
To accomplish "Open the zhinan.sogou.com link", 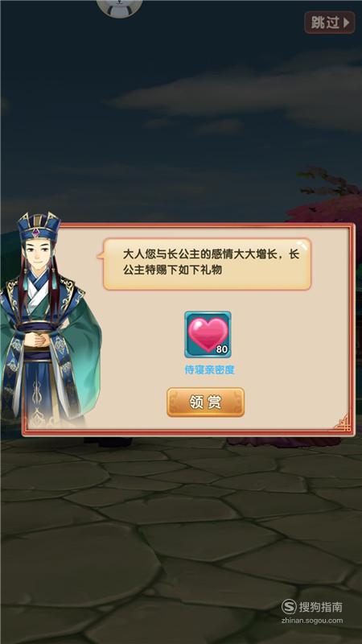I will pyautogui.click(x=312, y=621).
